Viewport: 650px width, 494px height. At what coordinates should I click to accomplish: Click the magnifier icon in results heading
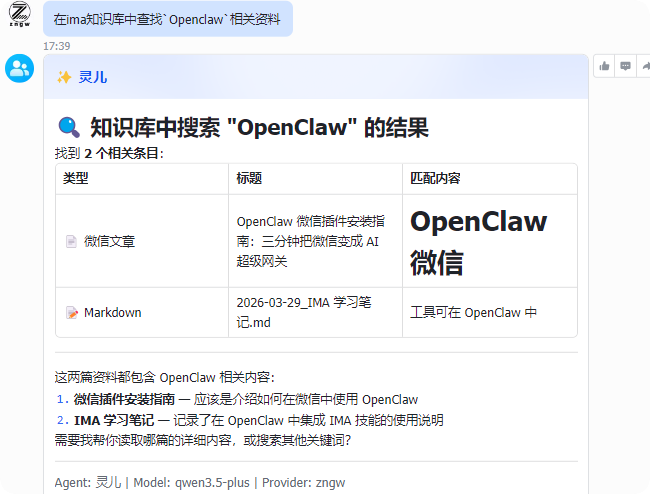pos(69,127)
